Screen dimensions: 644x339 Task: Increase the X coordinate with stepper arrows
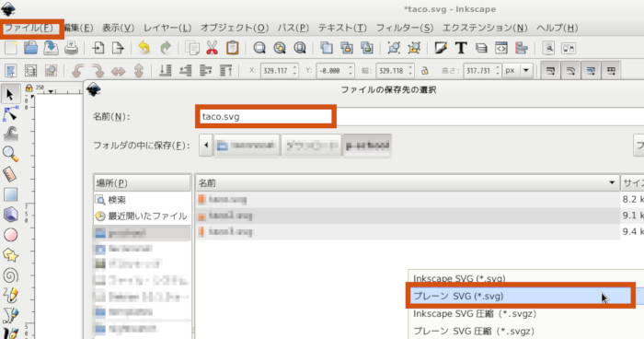(294, 67)
